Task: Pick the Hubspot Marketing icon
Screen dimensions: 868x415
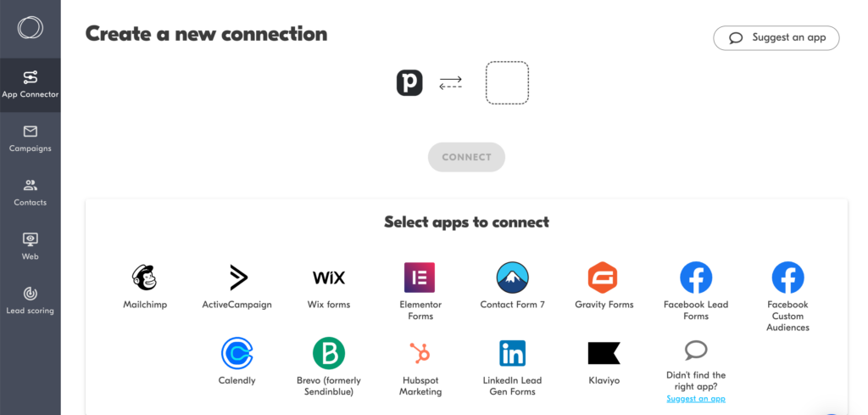Action: (420, 352)
